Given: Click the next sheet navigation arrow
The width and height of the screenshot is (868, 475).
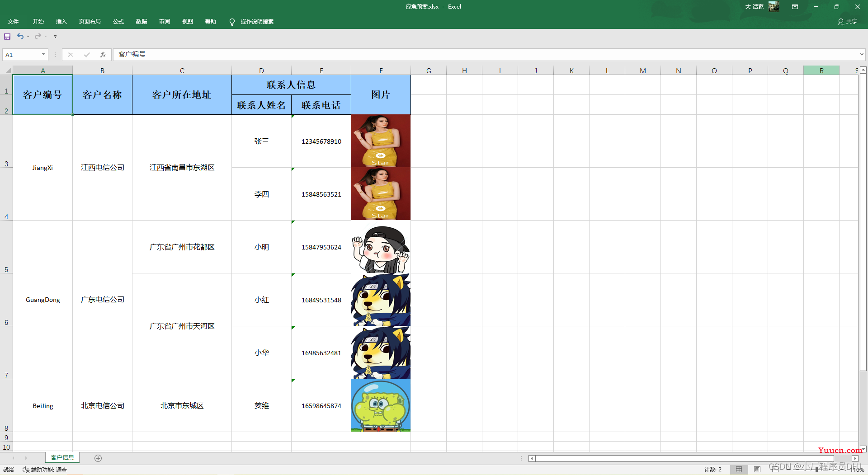Looking at the screenshot, I should pos(26,458).
